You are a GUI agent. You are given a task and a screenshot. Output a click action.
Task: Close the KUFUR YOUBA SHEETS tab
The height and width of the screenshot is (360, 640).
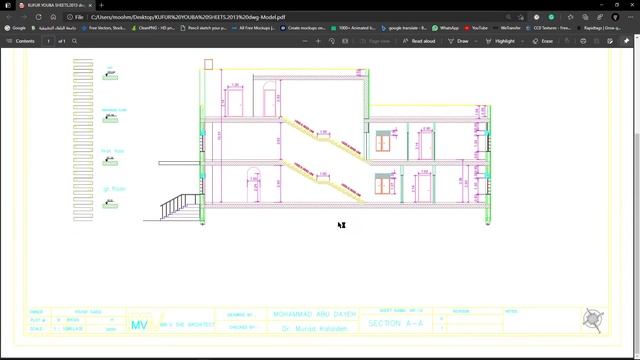click(x=90, y=5)
